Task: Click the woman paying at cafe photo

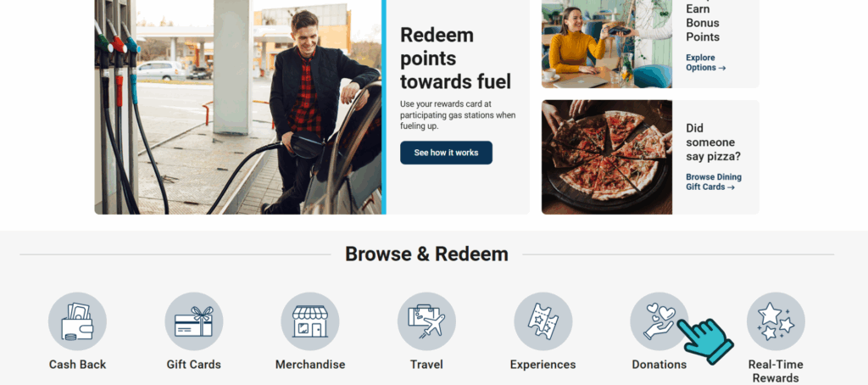Action: [607, 44]
